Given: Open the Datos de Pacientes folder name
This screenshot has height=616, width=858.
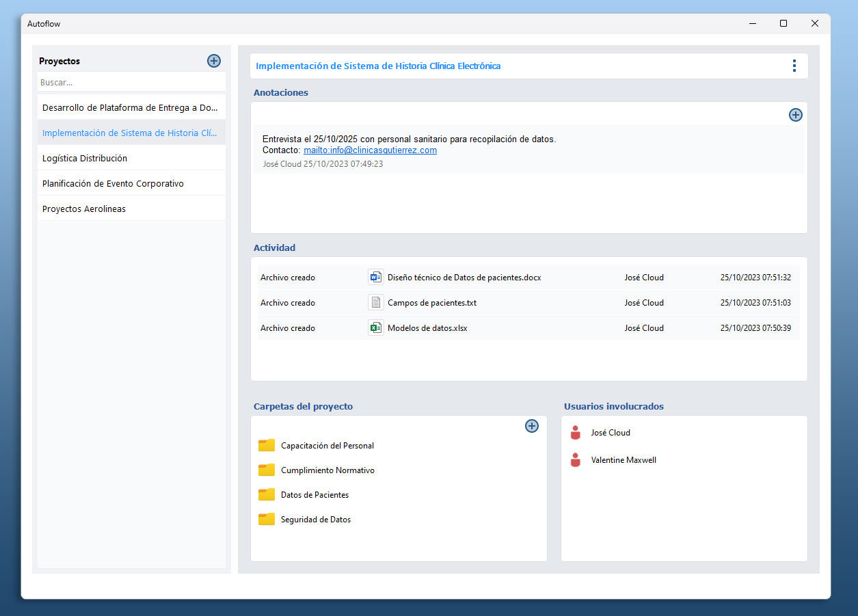Looking at the screenshot, I should click(314, 495).
